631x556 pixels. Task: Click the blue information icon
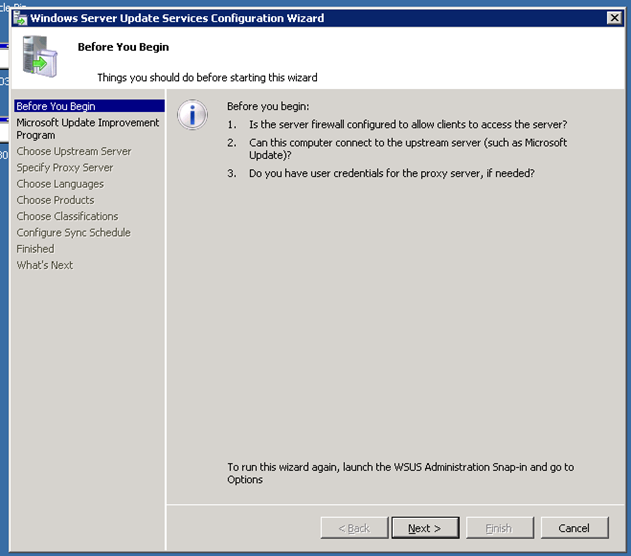click(192, 115)
